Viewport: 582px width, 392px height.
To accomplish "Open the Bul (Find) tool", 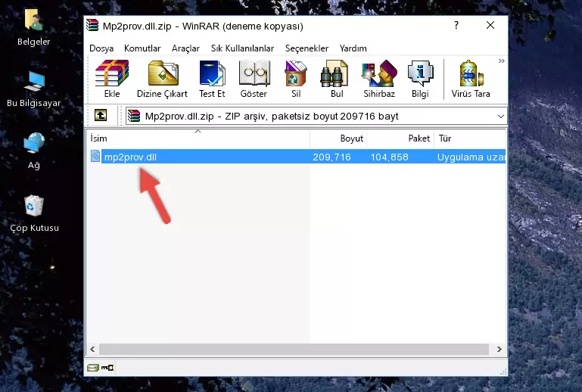I will pos(337,79).
